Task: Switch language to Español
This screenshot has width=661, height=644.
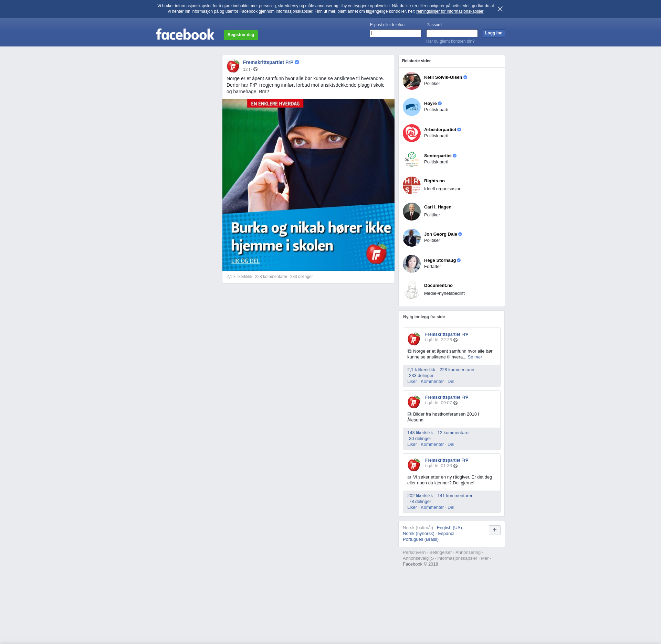Action: (x=446, y=534)
